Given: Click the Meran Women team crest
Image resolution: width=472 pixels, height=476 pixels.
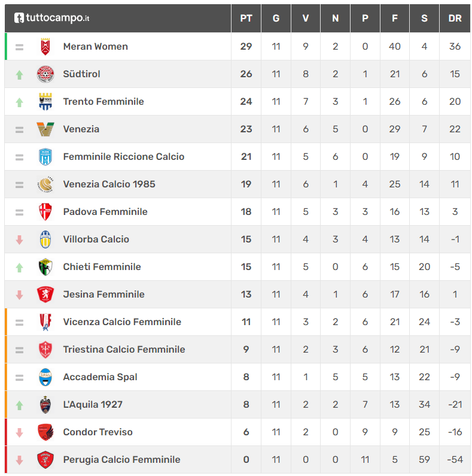Looking at the screenshot, I should click(45, 47).
